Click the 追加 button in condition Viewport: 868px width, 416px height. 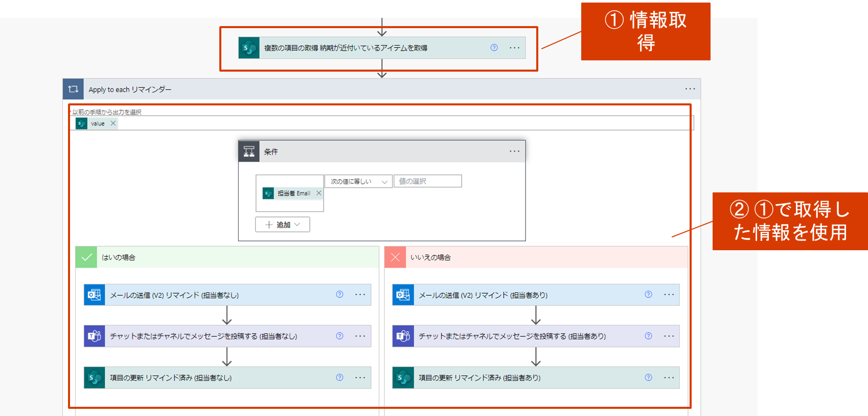pos(283,225)
